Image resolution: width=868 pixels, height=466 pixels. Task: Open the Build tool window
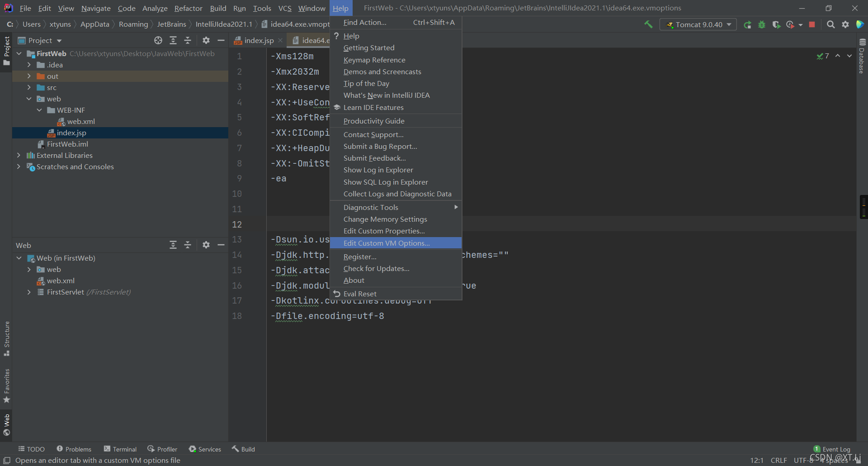pyautogui.click(x=243, y=449)
